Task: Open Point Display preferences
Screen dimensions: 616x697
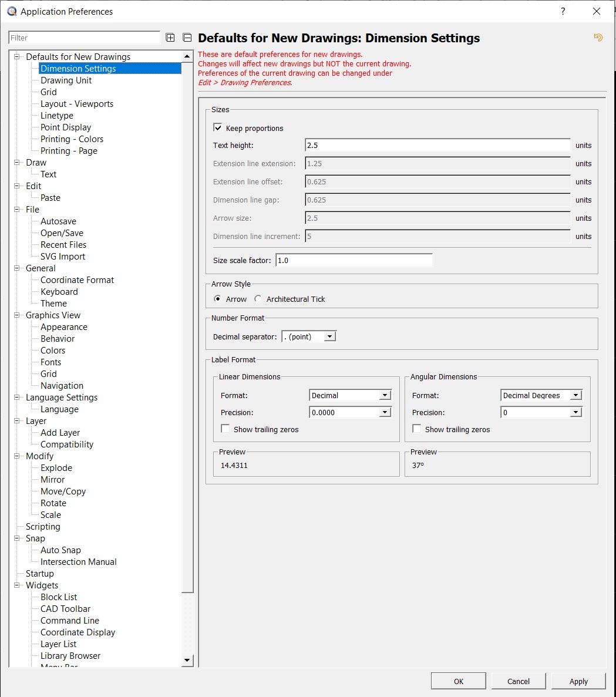Action: point(66,127)
